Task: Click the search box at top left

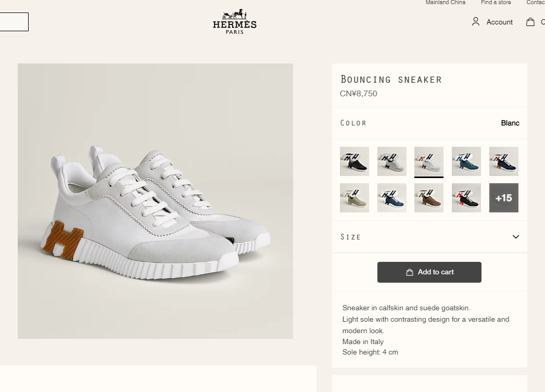Action: pos(14,22)
